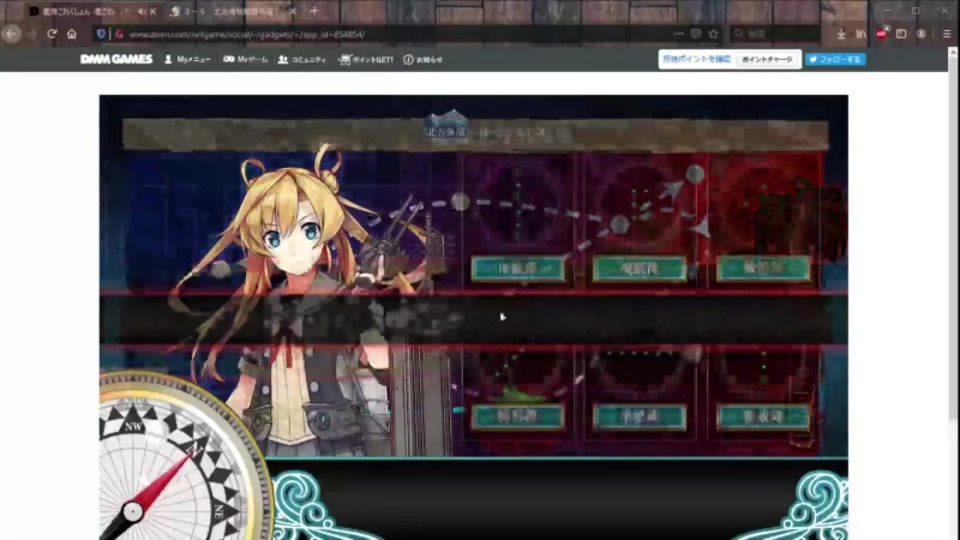This screenshot has height=540, width=960.
Task: Open a new tab with the plus button
Action: point(314,11)
